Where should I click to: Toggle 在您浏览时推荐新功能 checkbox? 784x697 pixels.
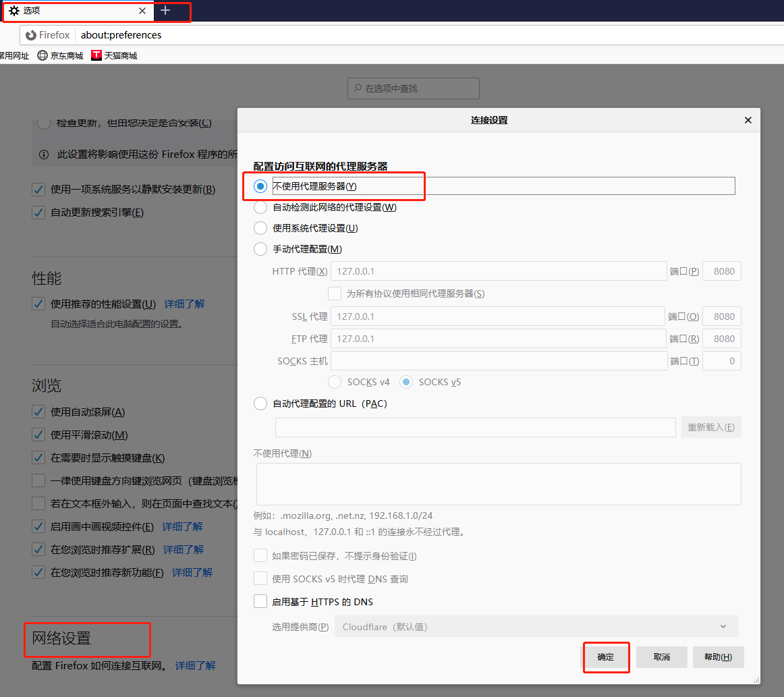[x=38, y=572]
